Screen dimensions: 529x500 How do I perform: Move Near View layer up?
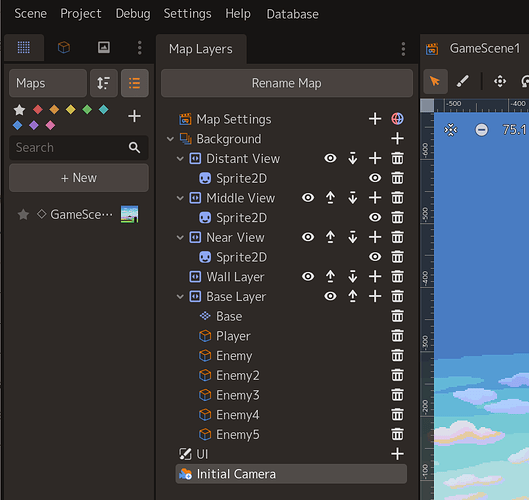(330, 237)
